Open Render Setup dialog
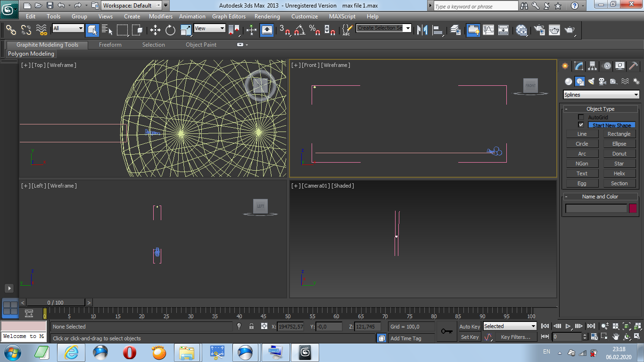The image size is (644, 362). click(x=539, y=30)
